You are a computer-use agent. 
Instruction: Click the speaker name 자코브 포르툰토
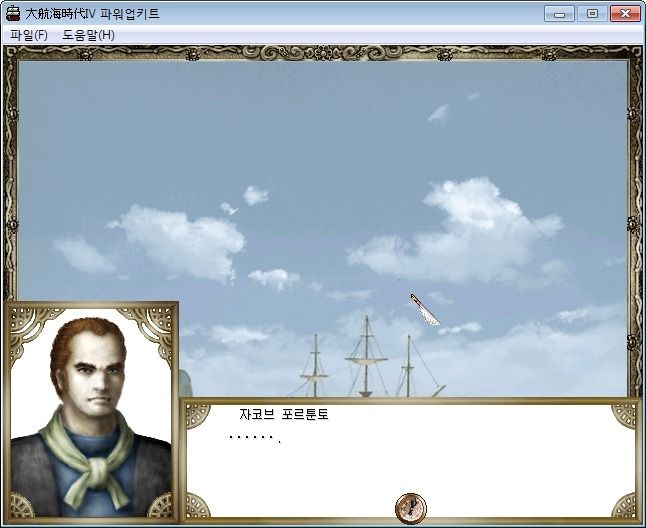(x=284, y=414)
